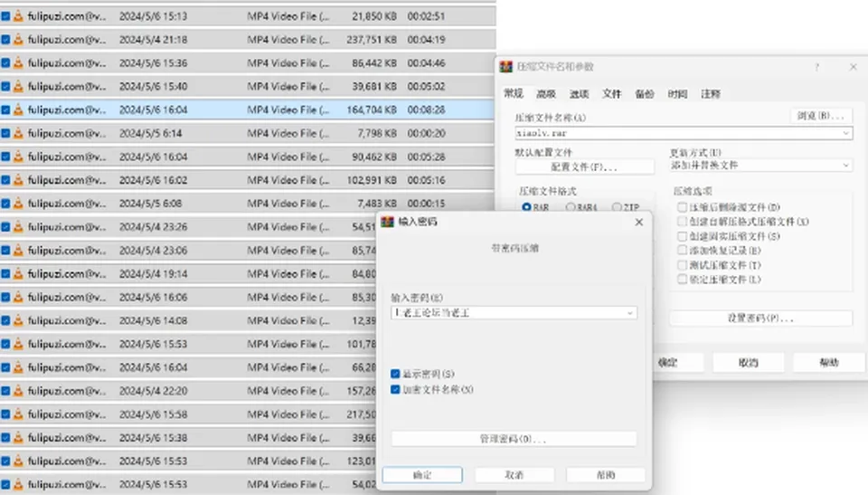Switch to the 注释 tab
868x495 pixels.
(x=711, y=94)
